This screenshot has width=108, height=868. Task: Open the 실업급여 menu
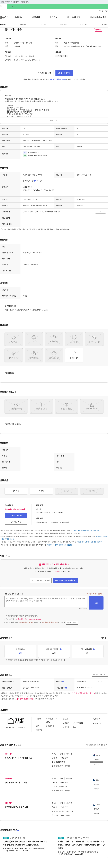pyautogui.click(x=54, y=18)
